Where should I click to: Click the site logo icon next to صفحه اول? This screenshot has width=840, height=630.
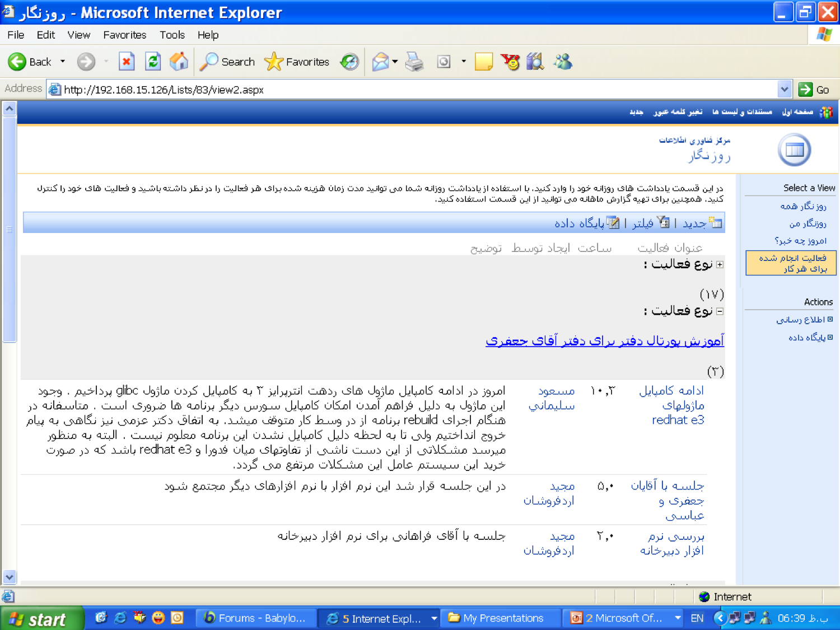point(826,112)
